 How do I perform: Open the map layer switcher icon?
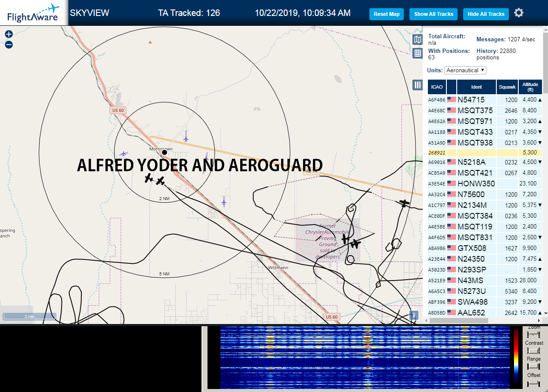(x=417, y=40)
